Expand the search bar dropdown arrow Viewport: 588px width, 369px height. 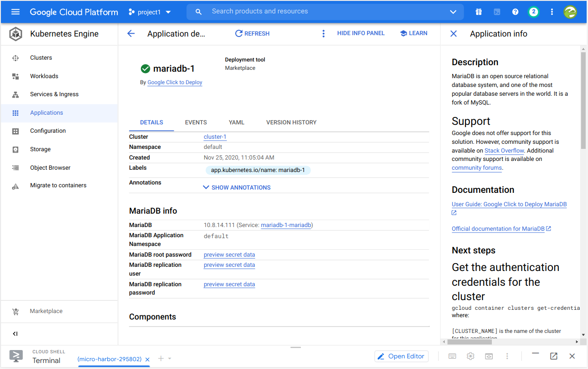pyautogui.click(x=453, y=12)
